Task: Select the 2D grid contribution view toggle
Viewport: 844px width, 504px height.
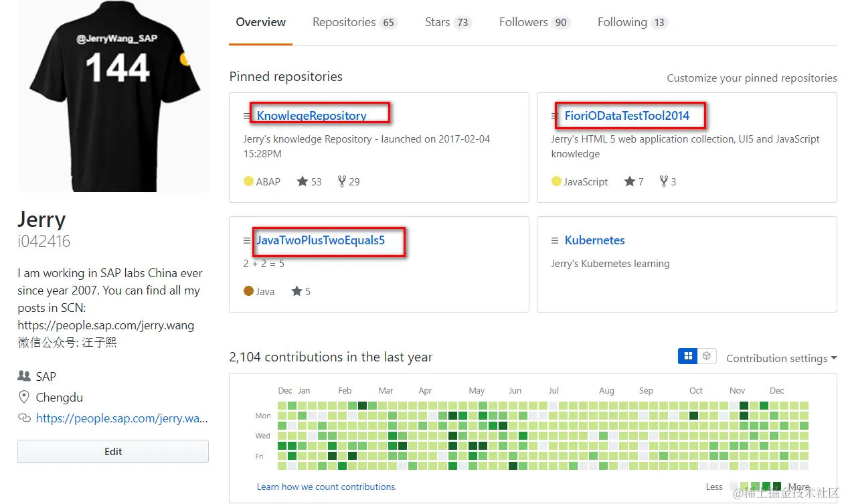Action: [688, 355]
